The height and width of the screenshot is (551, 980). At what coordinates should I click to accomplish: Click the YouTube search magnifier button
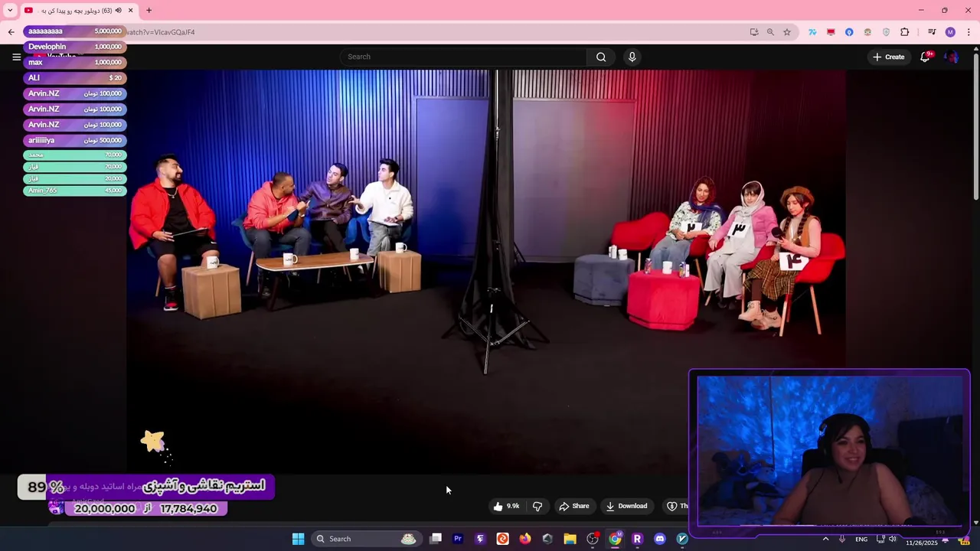click(x=601, y=57)
